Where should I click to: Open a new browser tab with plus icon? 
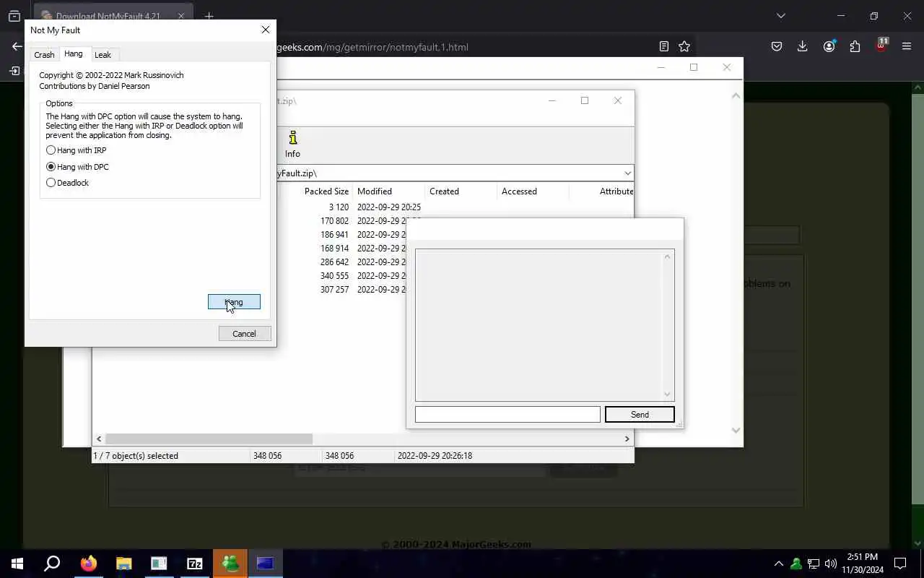209,16
